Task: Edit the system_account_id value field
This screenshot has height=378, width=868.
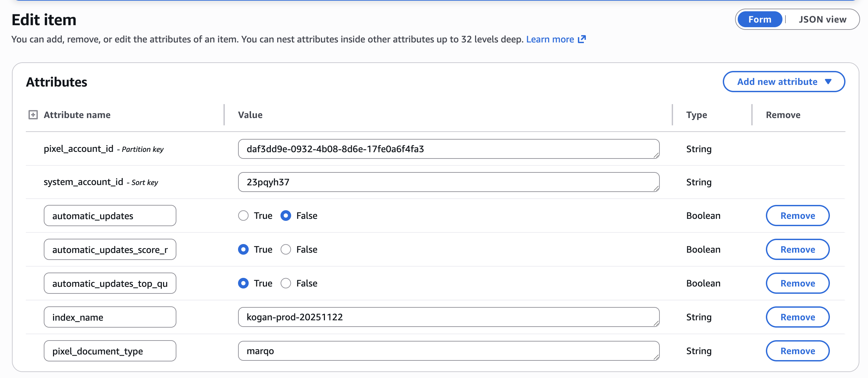Action: 448,182
